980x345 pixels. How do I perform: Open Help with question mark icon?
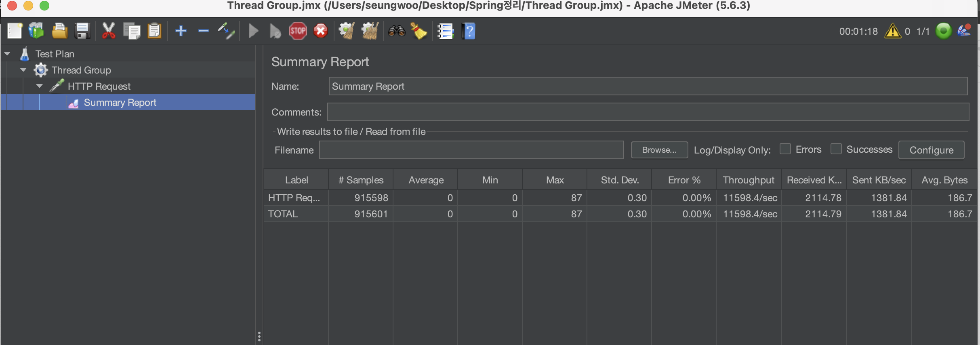point(469,31)
